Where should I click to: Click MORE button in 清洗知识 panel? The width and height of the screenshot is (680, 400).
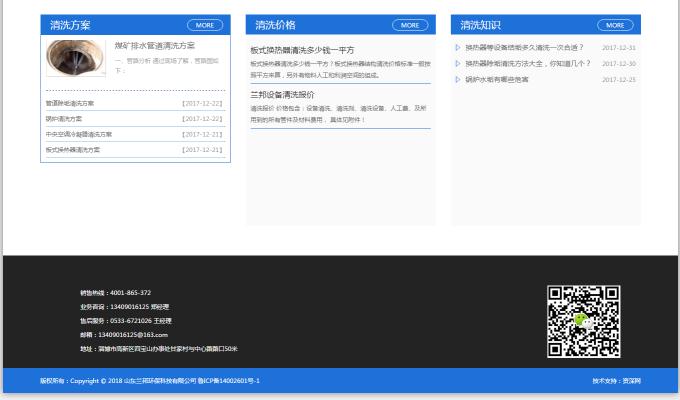[615, 25]
